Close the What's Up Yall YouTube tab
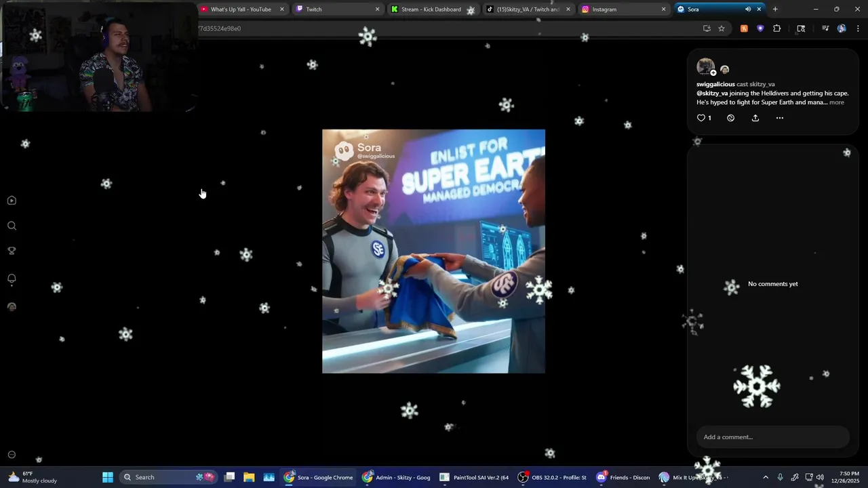868x488 pixels. (x=282, y=9)
